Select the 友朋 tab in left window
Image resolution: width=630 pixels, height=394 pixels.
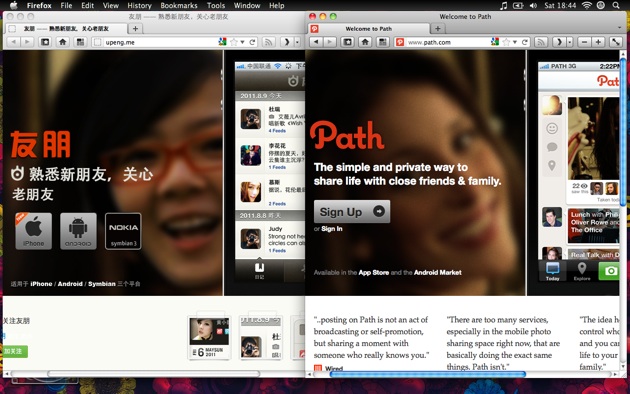66,29
